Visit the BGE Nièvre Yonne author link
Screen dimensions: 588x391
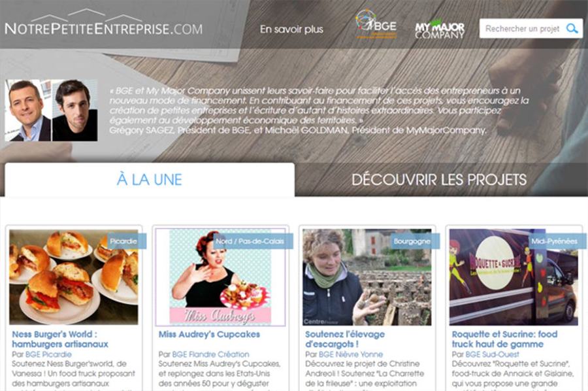point(351,354)
